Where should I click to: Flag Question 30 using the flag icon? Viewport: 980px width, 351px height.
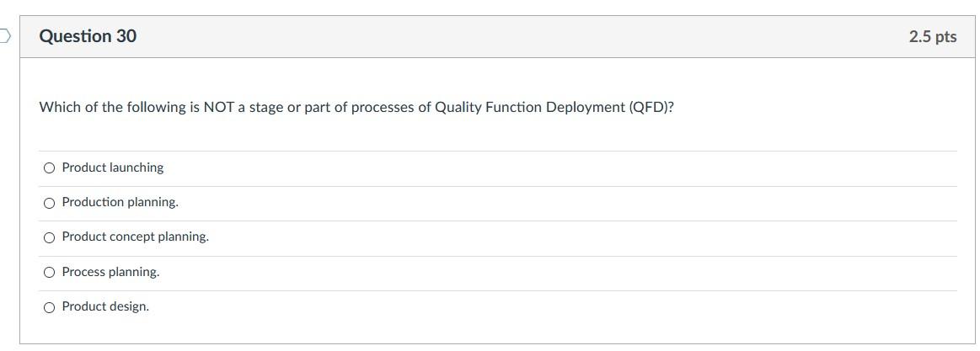[x=4, y=36]
